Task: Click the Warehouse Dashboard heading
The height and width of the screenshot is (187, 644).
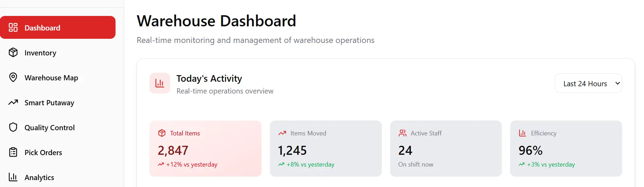Action: (x=217, y=21)
